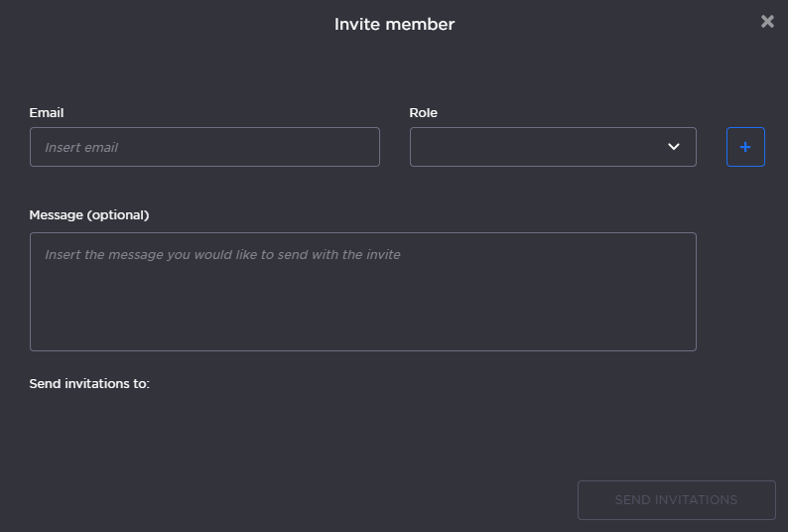Focus the Email input field

[x=204, y=147]
